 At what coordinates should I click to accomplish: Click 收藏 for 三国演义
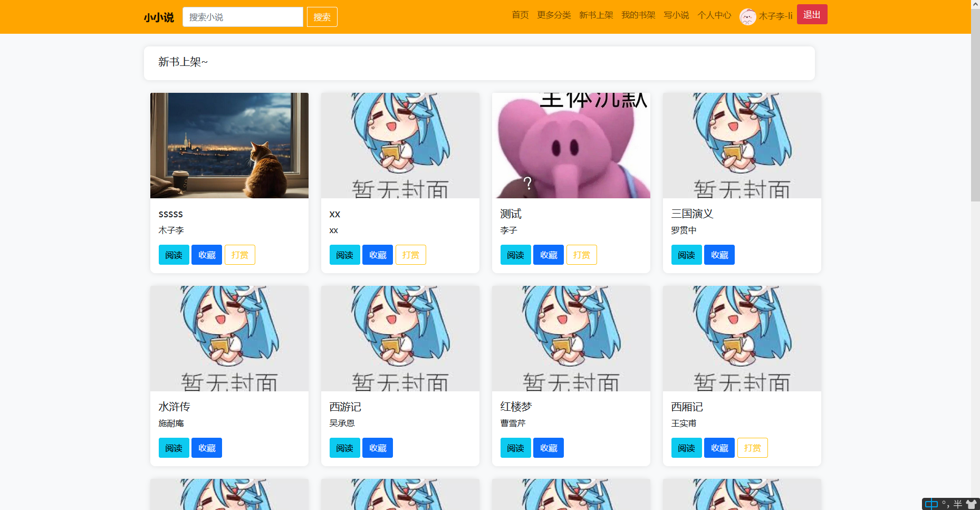pyautogui.click(x=719, y=255)
